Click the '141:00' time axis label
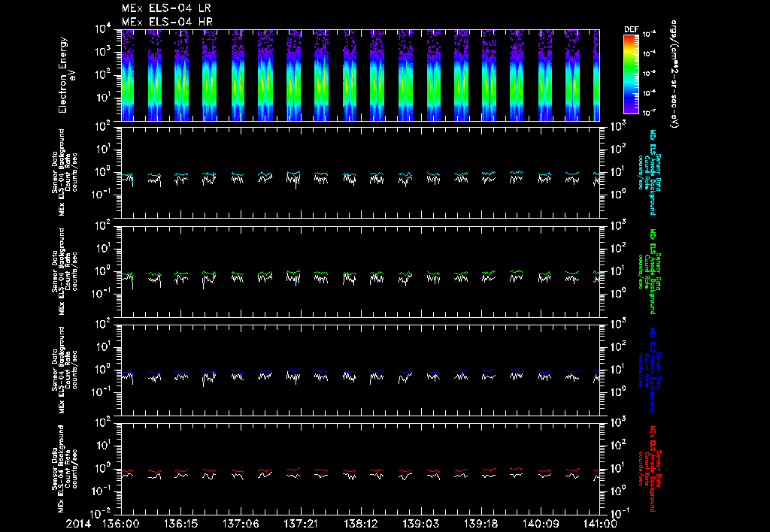The height and width of the screenshot is (532, 770). 599,524
